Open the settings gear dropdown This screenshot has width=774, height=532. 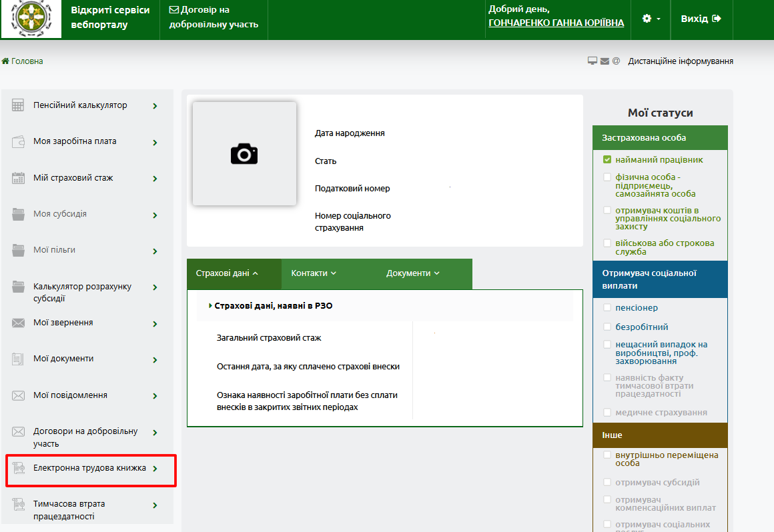pos(651,19)
